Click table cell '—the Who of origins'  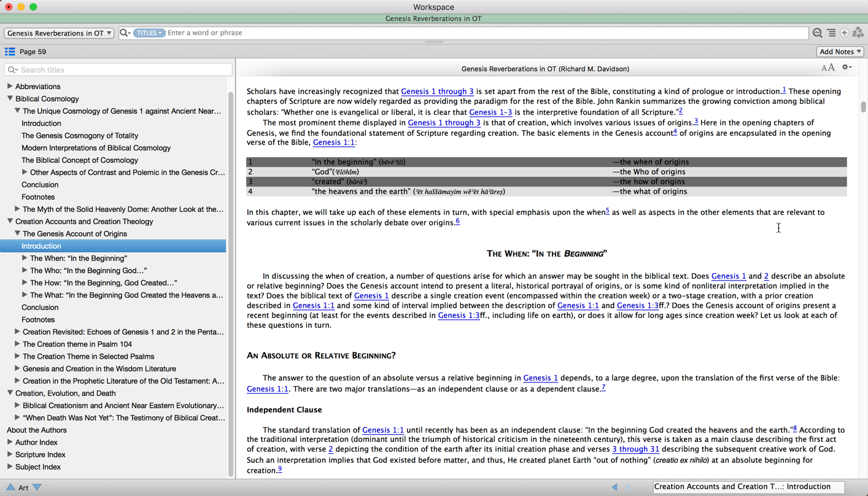[x=649, y=172]
